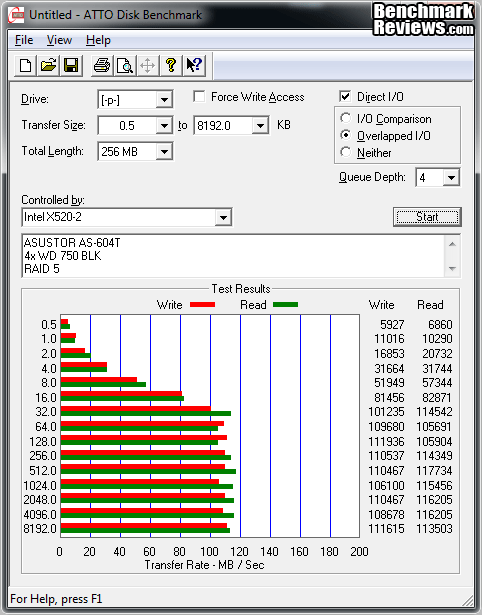Enable Force Write Access checkbox
Screen dimensions: 482x615
199,96
